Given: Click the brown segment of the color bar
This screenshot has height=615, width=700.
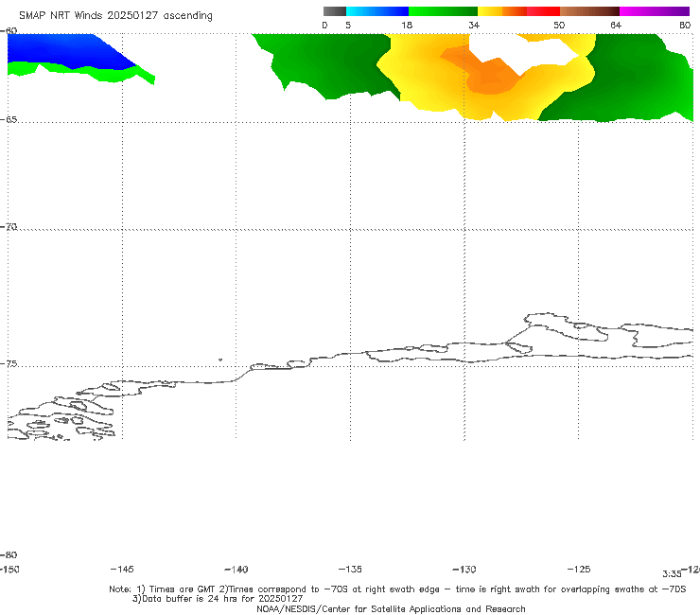Looking at the screenshot, I should [589, 11].
